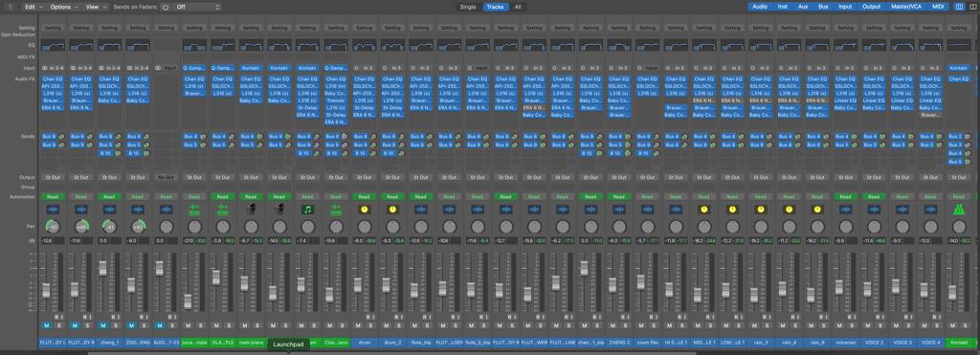Click volume fader of drum channel
Image resolution: width=980 pixels, height=355 pixels.
click(358, 284)
